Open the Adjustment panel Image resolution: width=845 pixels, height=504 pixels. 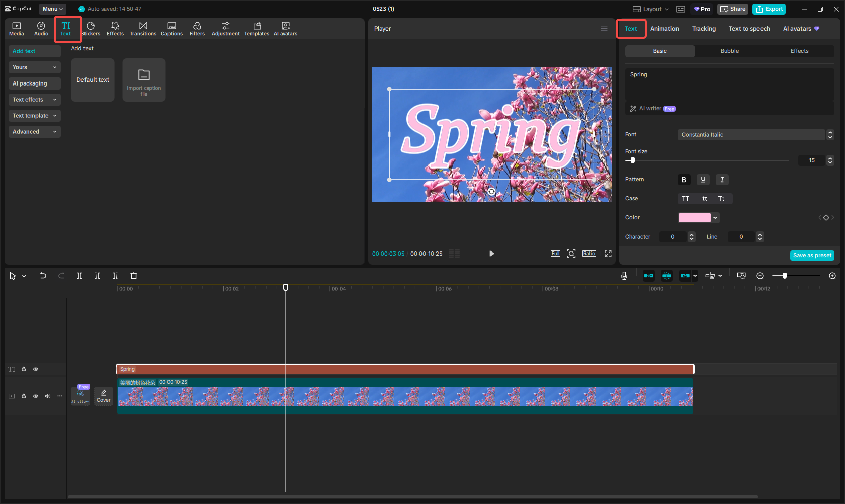pyautogui.click(x=225, y=28)
